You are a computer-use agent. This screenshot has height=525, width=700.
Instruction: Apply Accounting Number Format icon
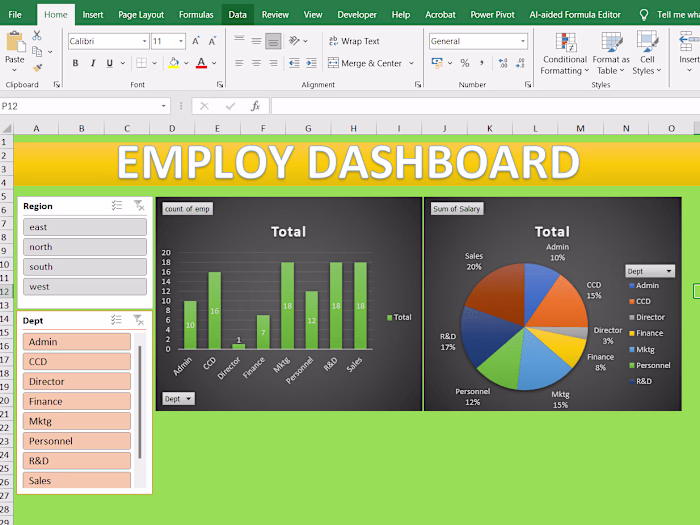click(437, 63)
